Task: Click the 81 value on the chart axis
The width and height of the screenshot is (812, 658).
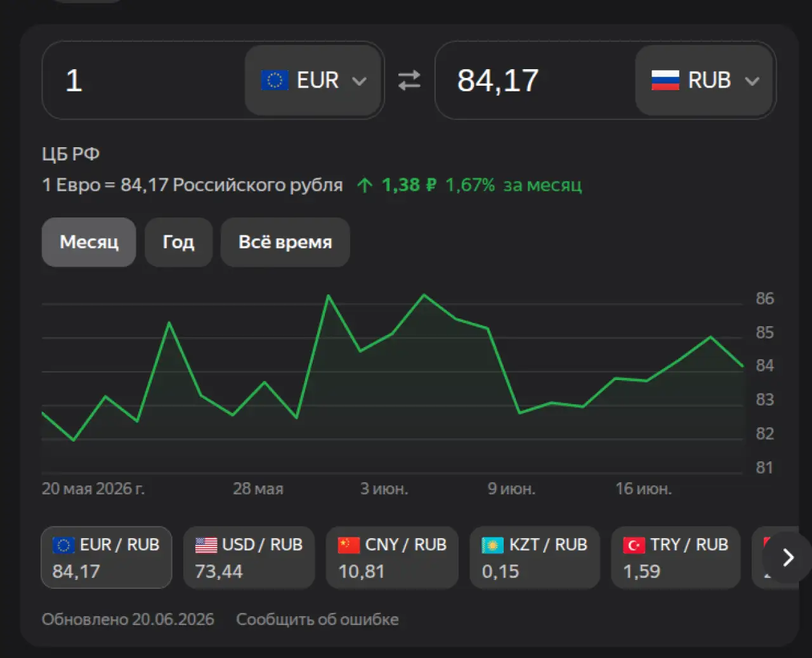Action: click(765, 468)
